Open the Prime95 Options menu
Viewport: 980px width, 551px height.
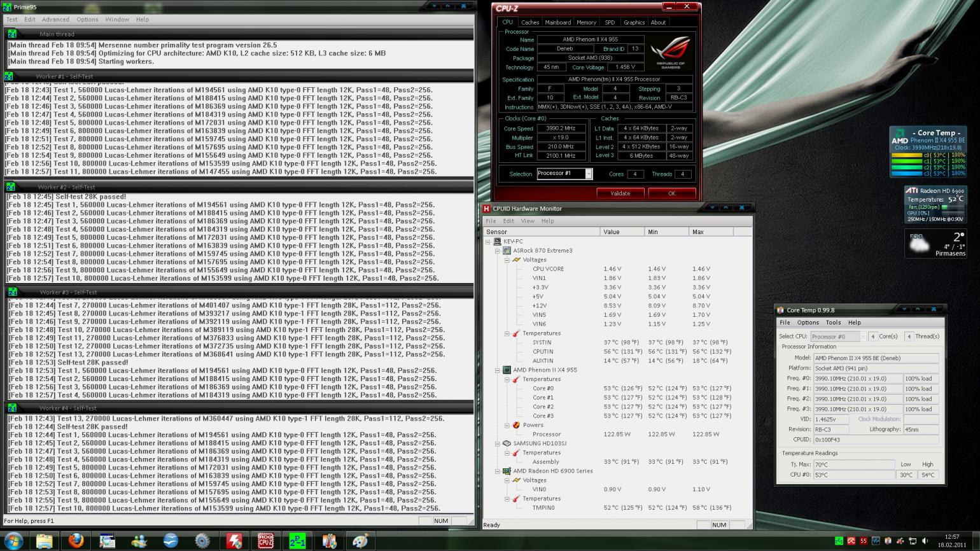point(87,19)
